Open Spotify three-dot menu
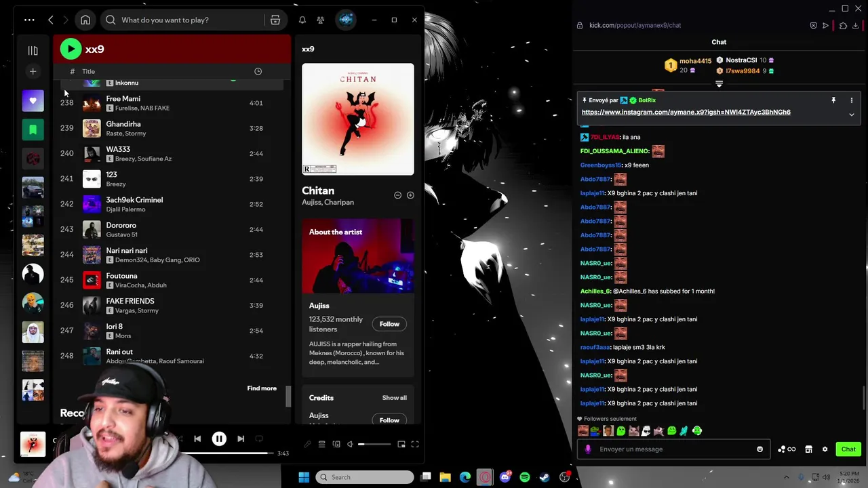The width and height of the screenshot is (868, 488). coord(29,20)
